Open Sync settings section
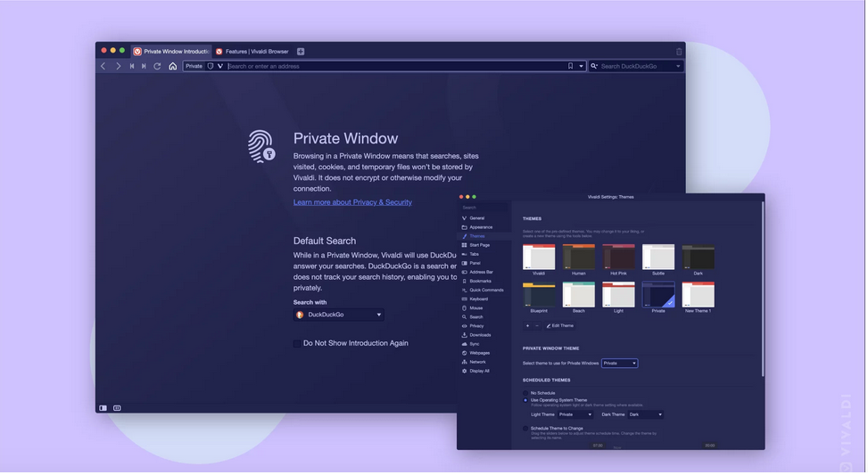 point(482,344)
